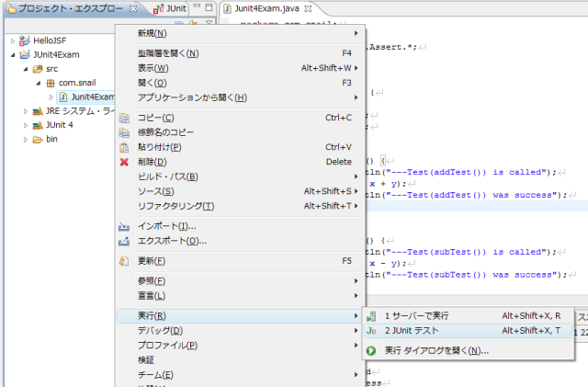Open the 新規 submenu
This screenshot has height=387, width=588.
(x=152, y=33)
